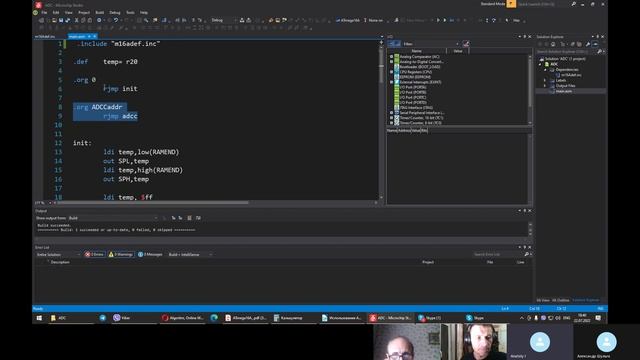Expand Timer/Counter, 16-bit (TC1) node
This screenshot has width=640, height=360.
(391, 118)
